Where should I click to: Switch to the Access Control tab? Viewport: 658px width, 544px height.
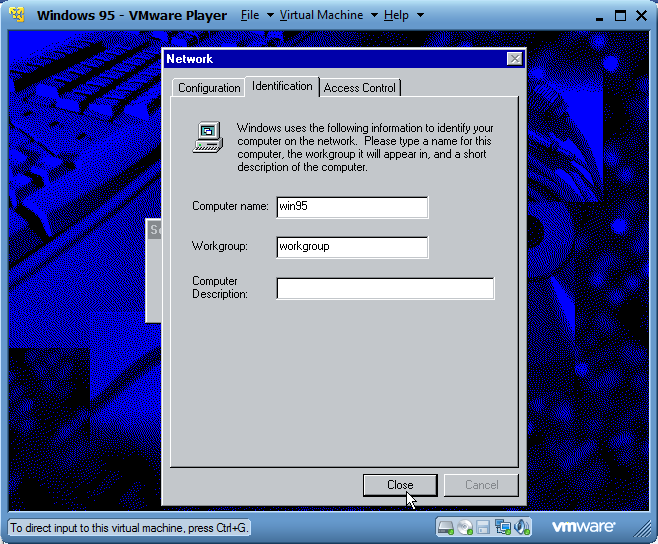pos(360,88)
